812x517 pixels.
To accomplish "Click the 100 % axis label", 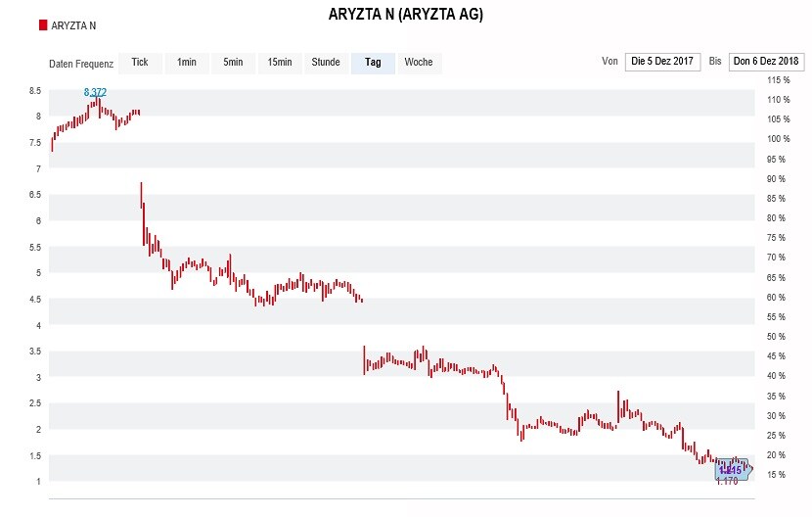I will pyautogui.click(x=779, y=139).
